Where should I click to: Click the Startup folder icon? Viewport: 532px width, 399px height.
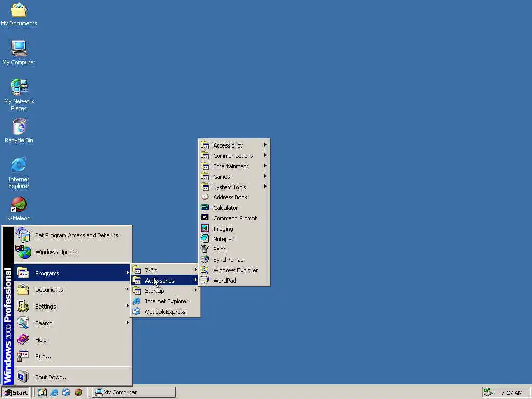(137, 290)
